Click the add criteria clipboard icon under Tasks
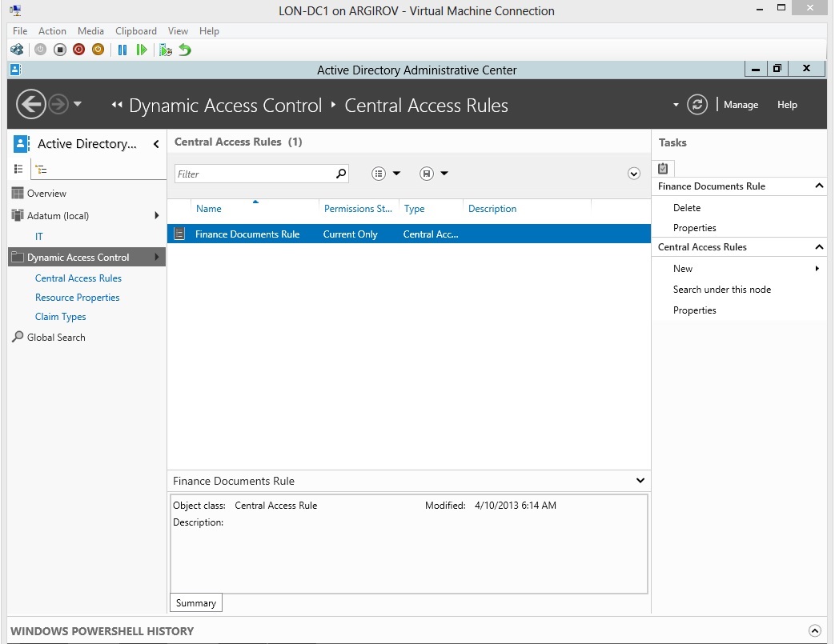The height and width of the screenshot is (644, 835). pos(663,169)
